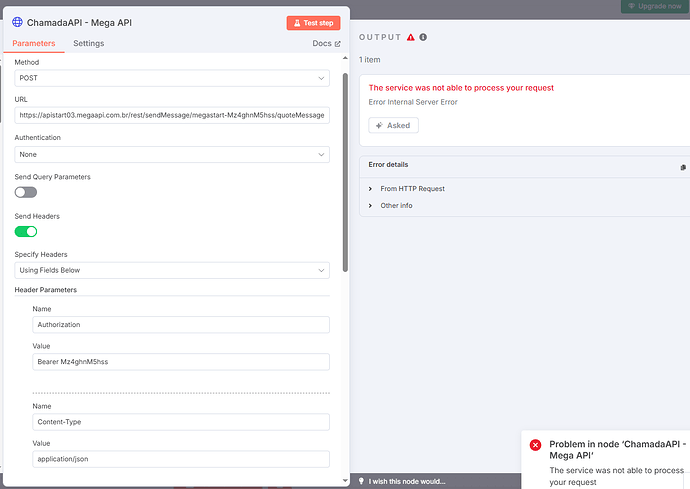Switch to the Parameters tab
690x489 pixels.
coord(34,44)
